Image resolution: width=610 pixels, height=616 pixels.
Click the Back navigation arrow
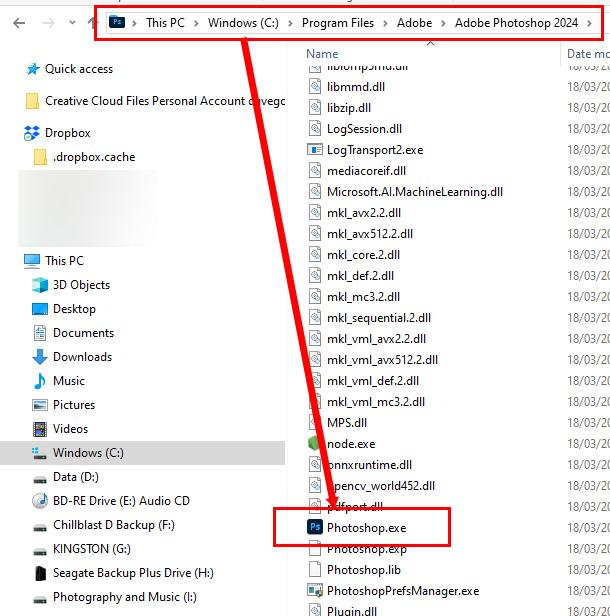[18, 23]
